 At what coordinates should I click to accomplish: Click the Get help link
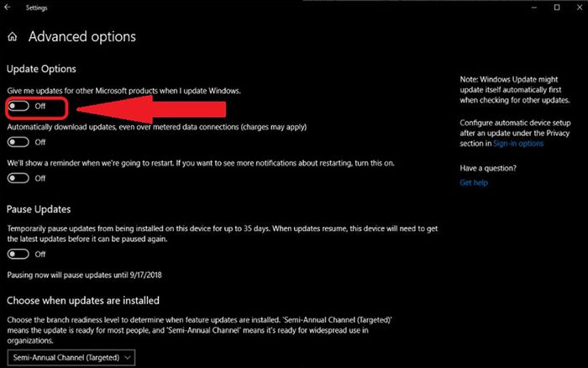point(474,182)
